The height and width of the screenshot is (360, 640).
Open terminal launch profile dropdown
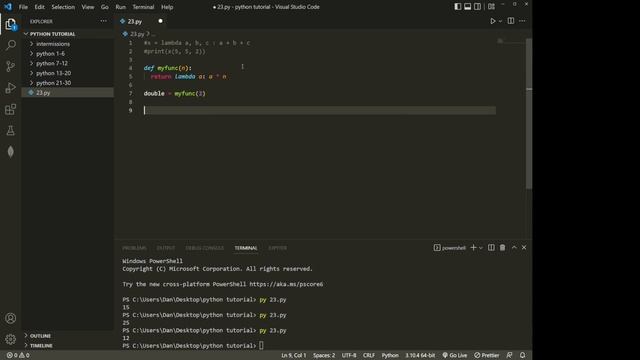pyautogui.click(x=481, y=248)
